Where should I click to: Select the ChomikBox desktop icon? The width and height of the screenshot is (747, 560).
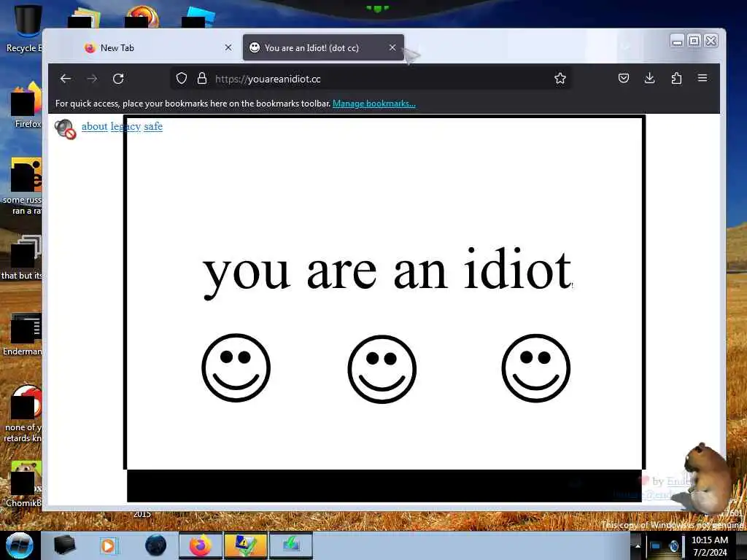pos(24,484)
